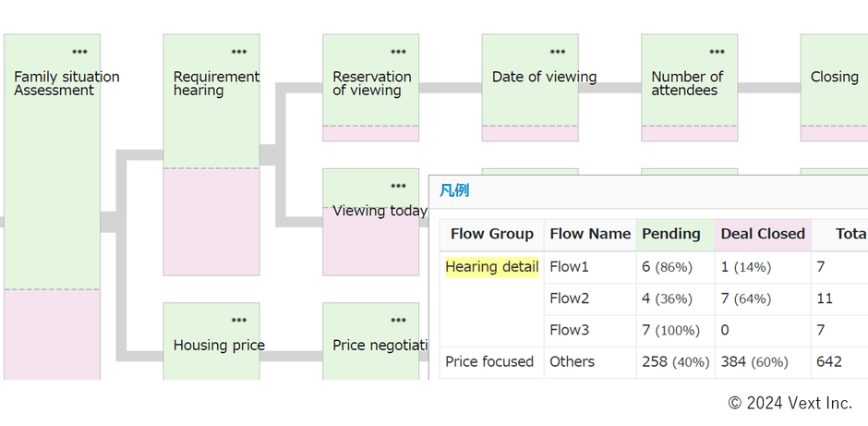Click the pink Deal Closed column header
868x426 pixels.
point(763,234)
